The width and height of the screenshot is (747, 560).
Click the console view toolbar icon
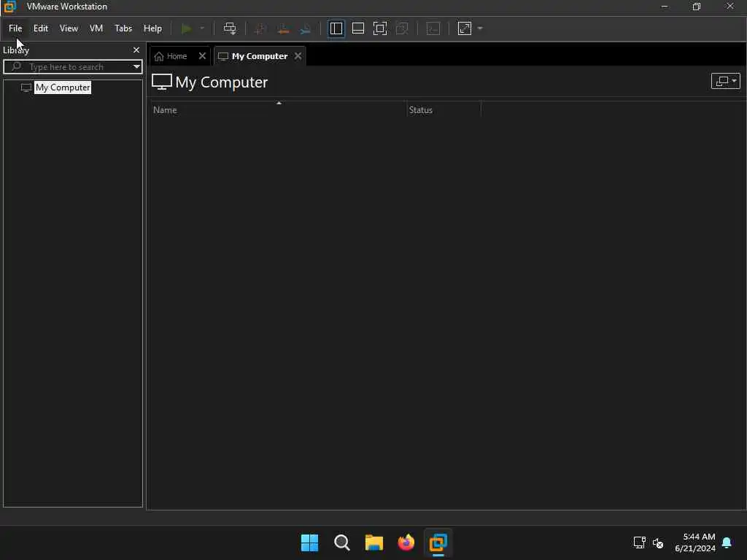[x=433, y=28]
